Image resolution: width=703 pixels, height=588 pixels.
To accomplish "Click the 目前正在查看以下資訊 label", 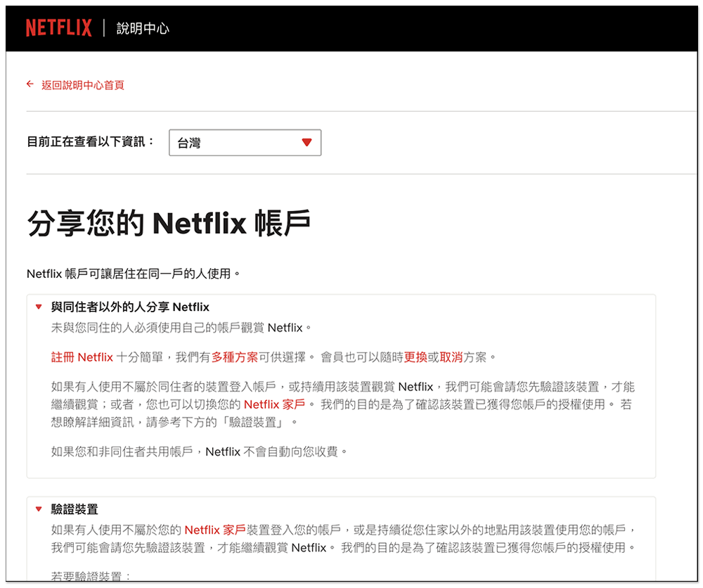I will point(90,142).
